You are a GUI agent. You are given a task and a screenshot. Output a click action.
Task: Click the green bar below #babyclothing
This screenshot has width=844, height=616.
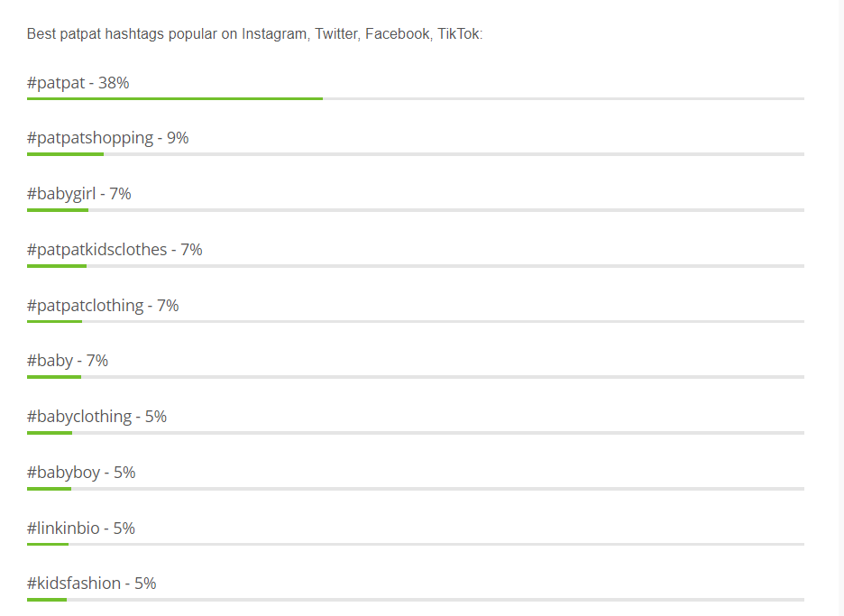[50, 434]
